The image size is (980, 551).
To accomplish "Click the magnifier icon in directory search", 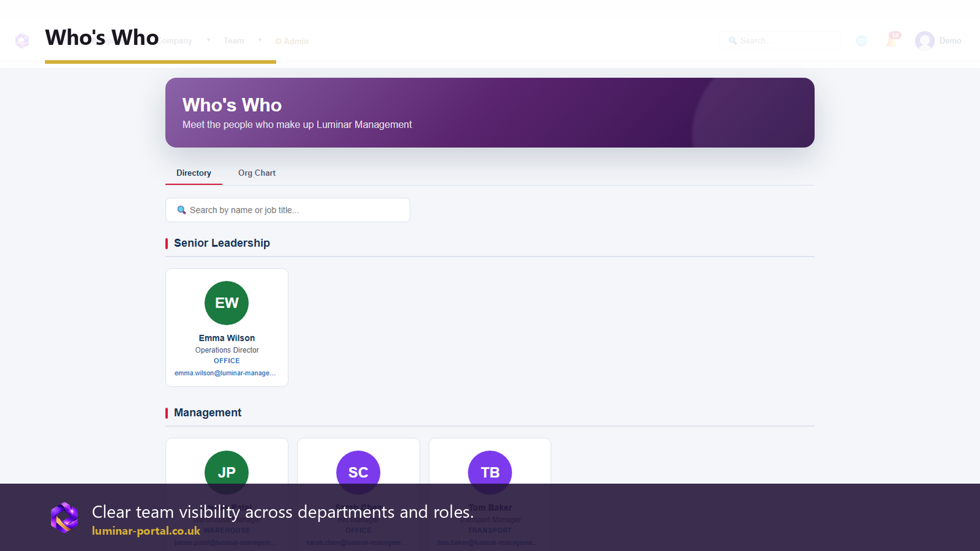I will (181, 210).
